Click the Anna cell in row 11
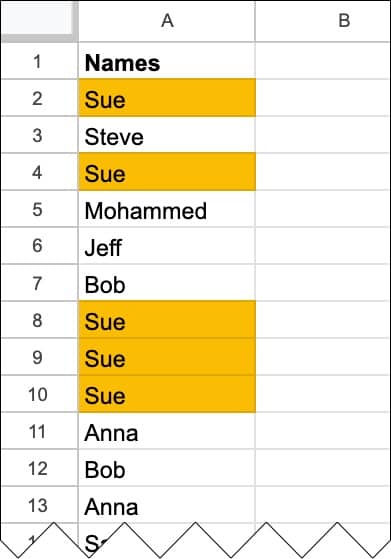This screenshot has height=559, width=391. 167,431
